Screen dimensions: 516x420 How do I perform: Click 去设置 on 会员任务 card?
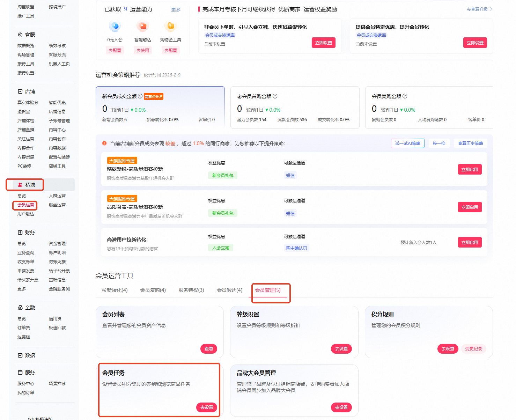tap(207, 407)
